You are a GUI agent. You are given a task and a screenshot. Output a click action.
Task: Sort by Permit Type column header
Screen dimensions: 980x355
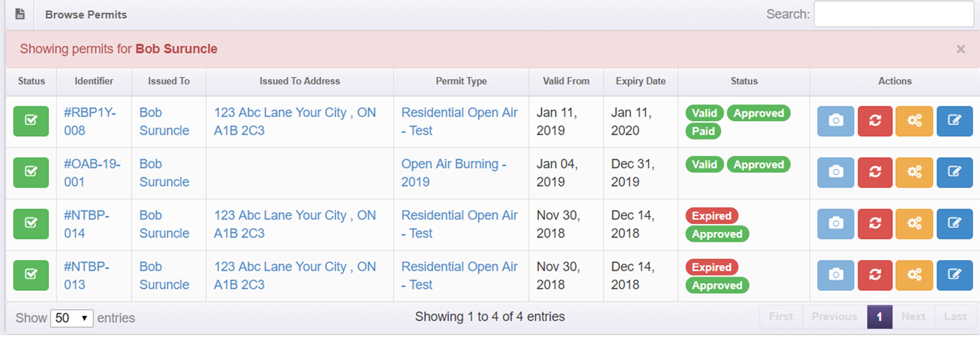click(x=461, y=81)
